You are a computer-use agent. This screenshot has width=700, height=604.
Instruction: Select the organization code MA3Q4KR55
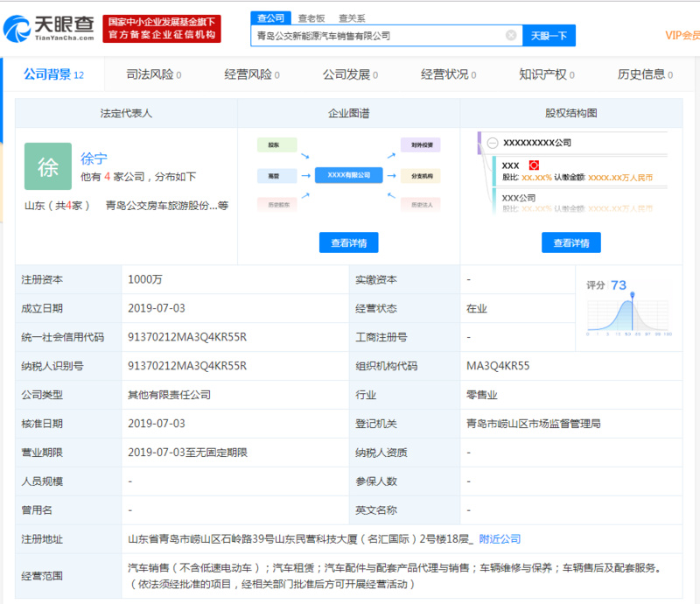click(498, 366)
